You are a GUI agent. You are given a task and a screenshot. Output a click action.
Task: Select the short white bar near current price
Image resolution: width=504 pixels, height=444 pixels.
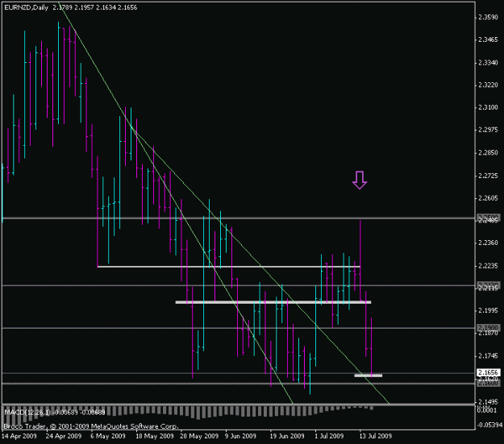click(x=369, y=376)
